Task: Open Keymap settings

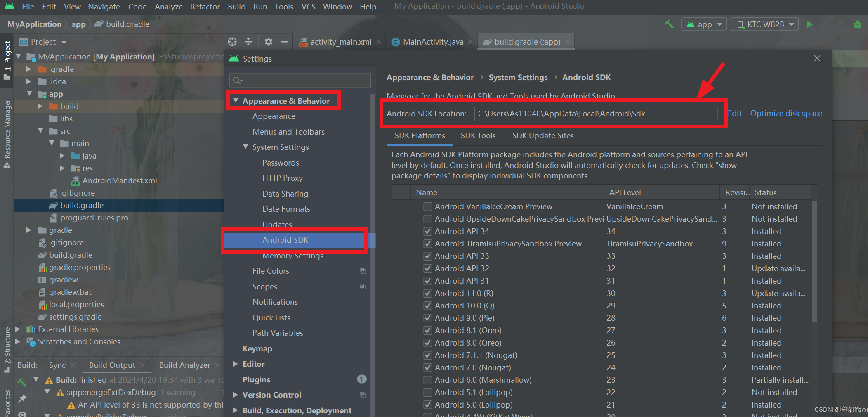Action: pyautogui.click(x=257, y=348)
